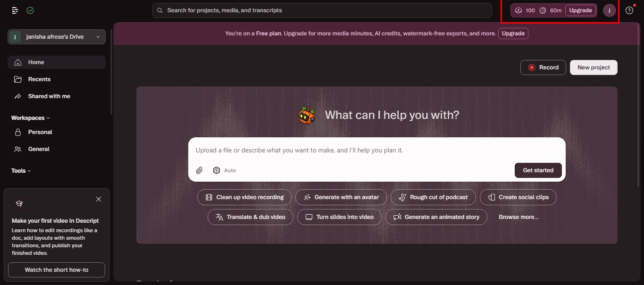Click Upgrade button in Free plan banner
Screen dimensions: 644x285
(513, 34)
